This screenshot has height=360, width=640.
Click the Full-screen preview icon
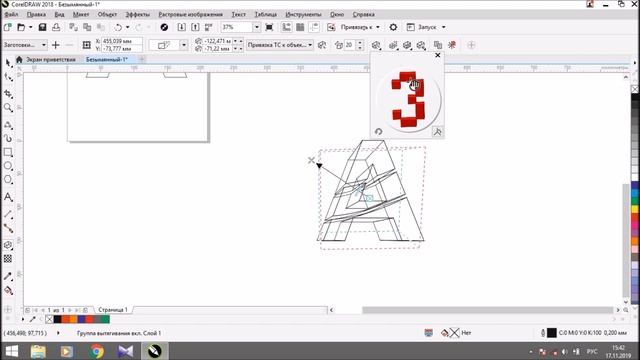pos(269,27)
